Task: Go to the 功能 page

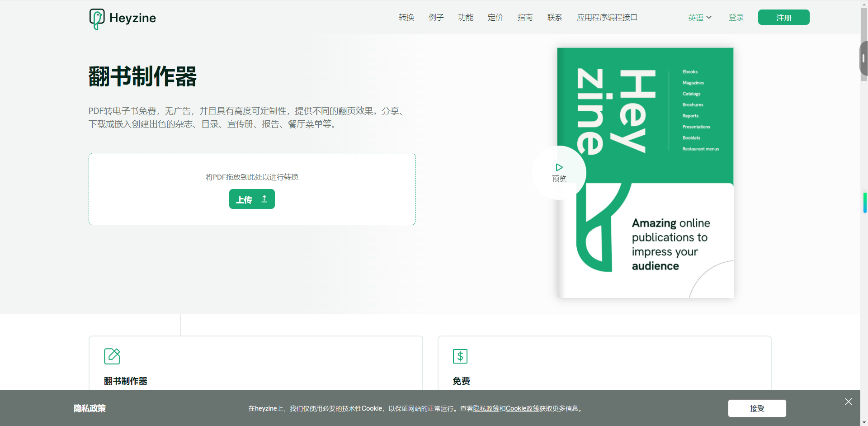Action: click(466, 17)
